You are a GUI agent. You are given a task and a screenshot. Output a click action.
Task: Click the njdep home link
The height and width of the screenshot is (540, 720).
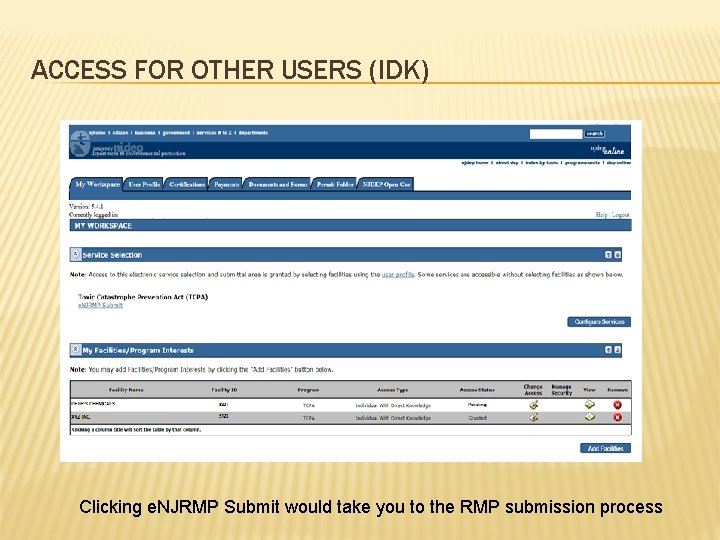point(475,163)
